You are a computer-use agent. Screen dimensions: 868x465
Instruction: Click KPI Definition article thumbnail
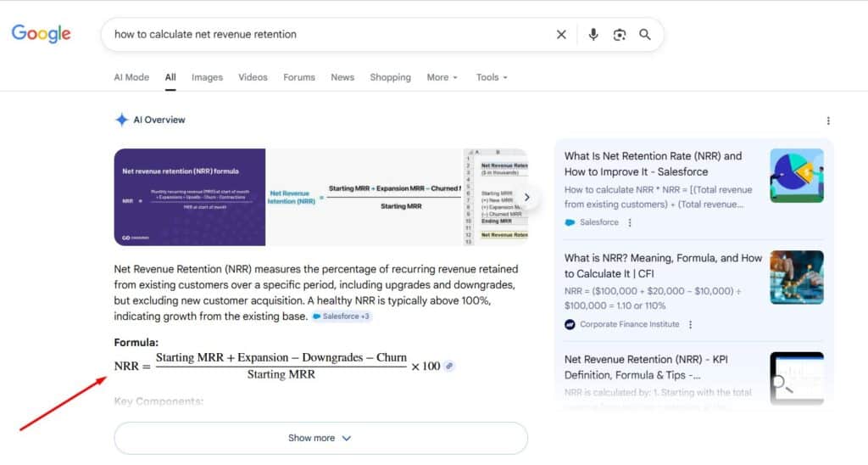pos(797,378)
